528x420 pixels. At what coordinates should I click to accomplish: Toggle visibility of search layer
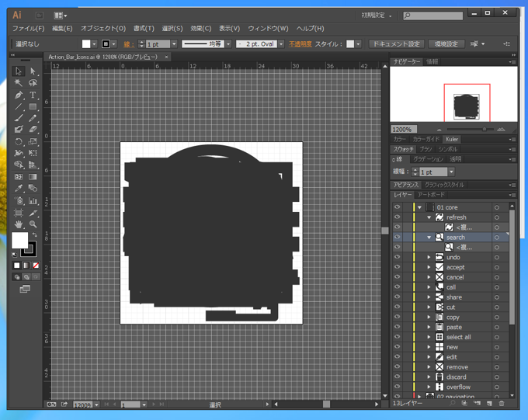[x=397, y=237]
